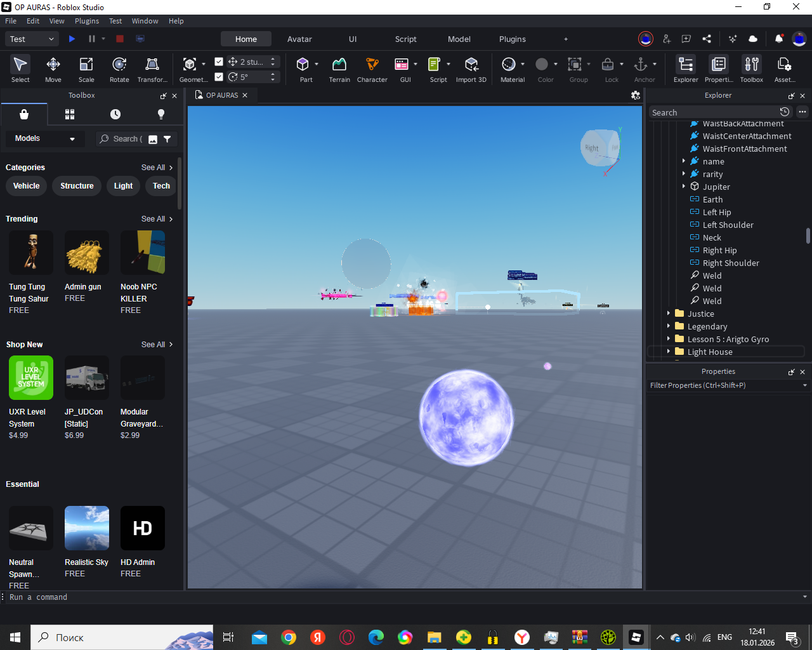Select the Light category chip
812x650 pixels.
click(x=123, y=186)
